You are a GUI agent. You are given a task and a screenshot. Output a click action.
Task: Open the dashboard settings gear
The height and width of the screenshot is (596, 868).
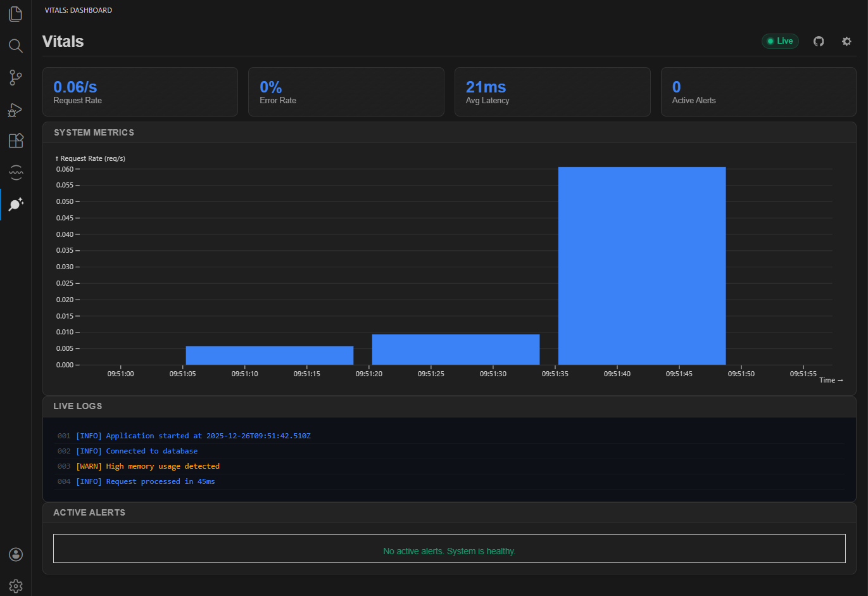coord(846,41)
